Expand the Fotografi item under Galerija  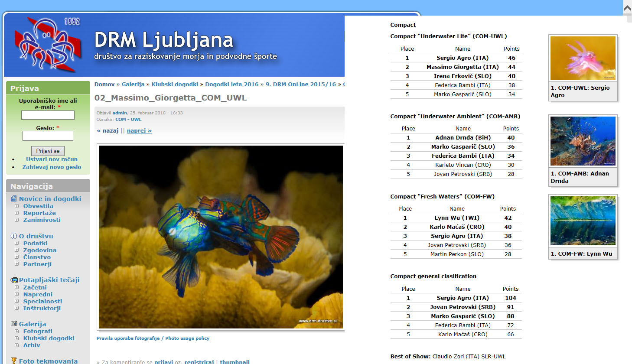(x=17, y=331)
